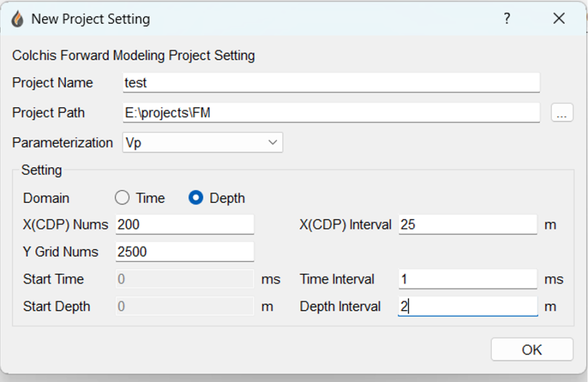Viewport: 588px width, 382px height.
Task: Click the disabled Start Time field
Action: [x=185, y=279]
